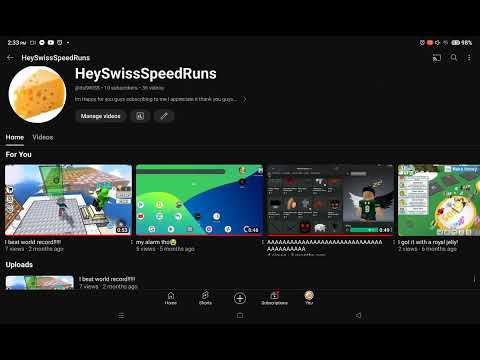Open menu for the AAAAAAA video card
The height and width of the screenshot is (360, 480).
[x=394, y=242]
